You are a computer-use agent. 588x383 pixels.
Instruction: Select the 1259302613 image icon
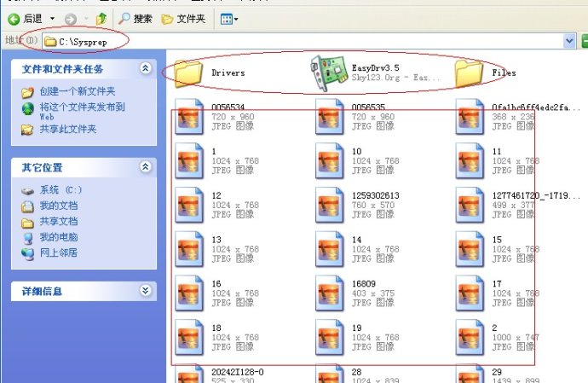tap(330, 205)
